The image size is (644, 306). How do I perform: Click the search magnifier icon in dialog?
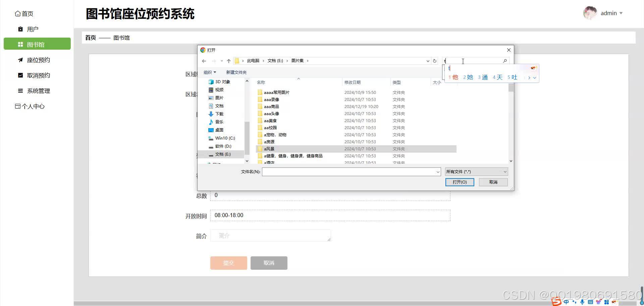(x=505, y=61)
